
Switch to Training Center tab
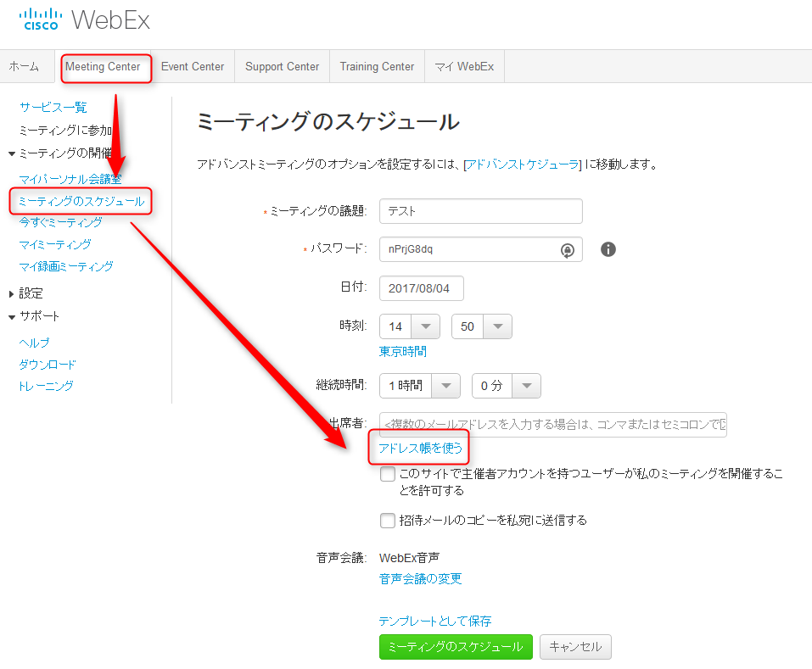[x=377, y=67]
